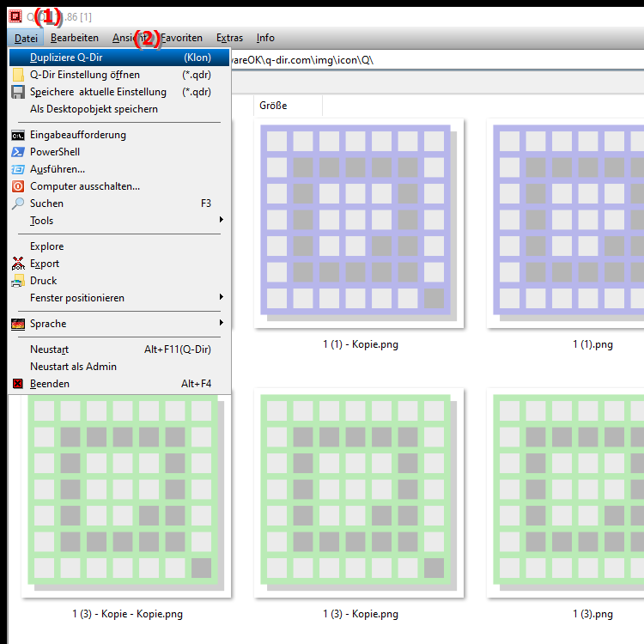Choose Ausführen... menu entry
644x644 pixels.
tap(119, 169)
